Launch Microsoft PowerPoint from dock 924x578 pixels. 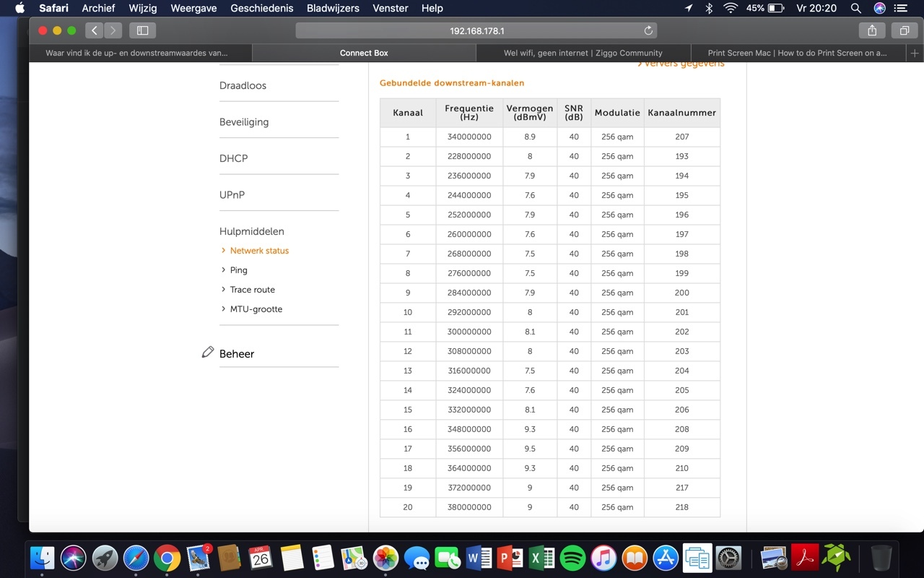pyautogui.click(x=510, y=558)
